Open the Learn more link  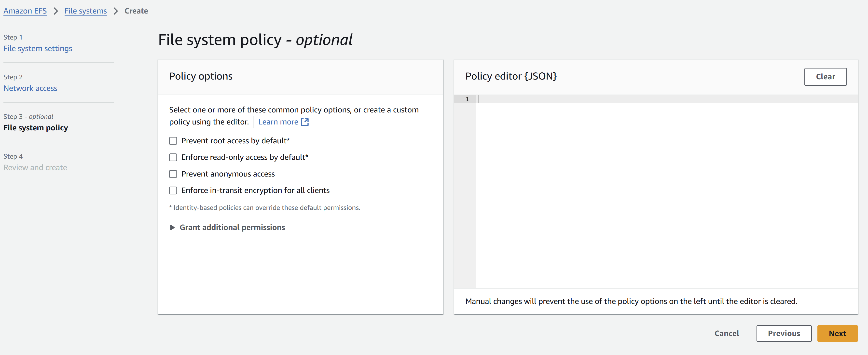[x=278, y=122]
